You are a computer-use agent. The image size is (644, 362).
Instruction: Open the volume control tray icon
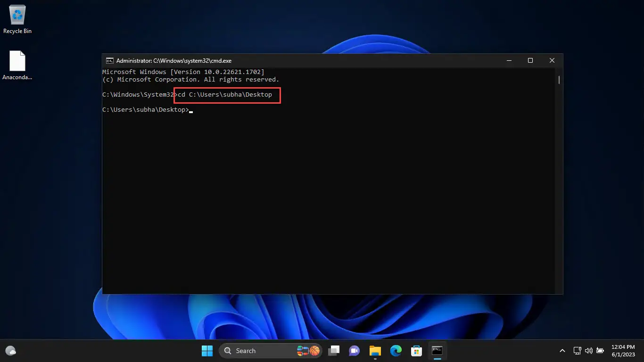point(588,351)
